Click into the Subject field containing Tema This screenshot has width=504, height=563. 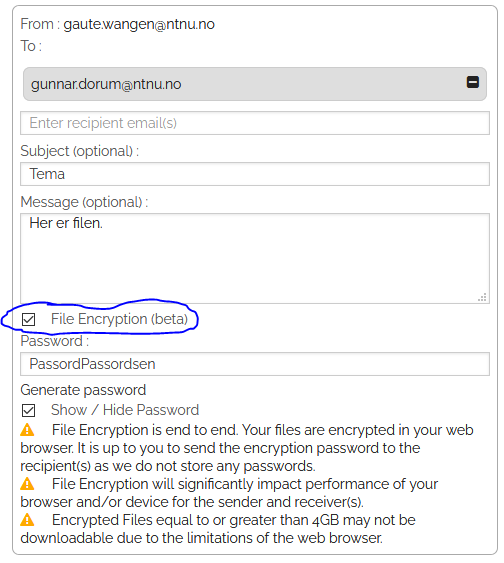(x=255, y=174)
